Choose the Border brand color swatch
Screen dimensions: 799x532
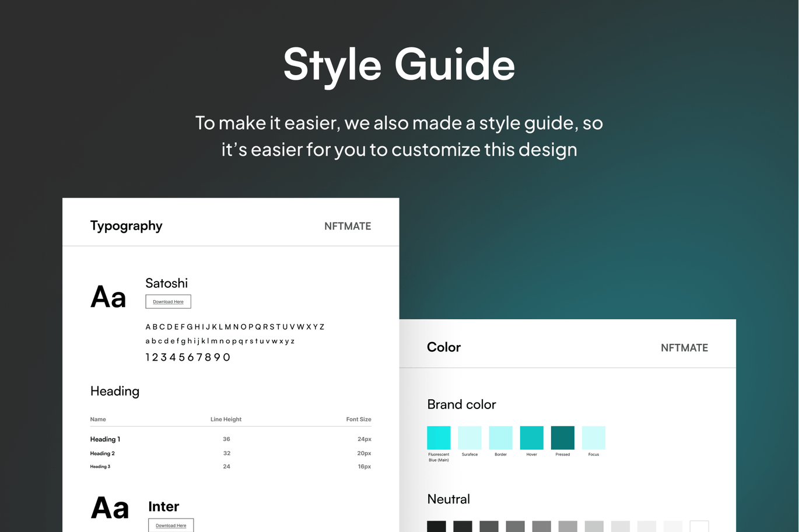[x=500, y=438]
